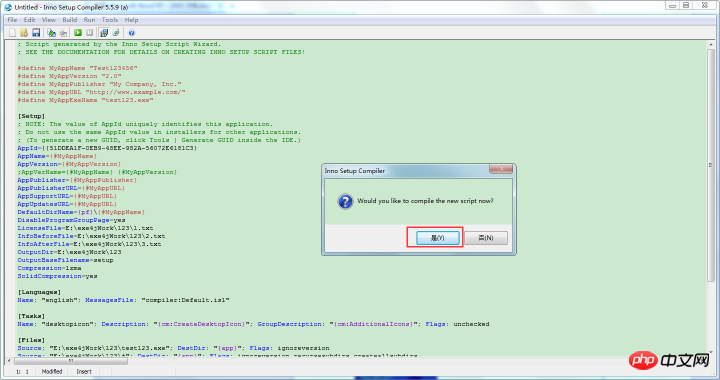Click the "InfoBeforeFile=" line
This screenshot has height=380, width=720.
[x=91, y=236]
